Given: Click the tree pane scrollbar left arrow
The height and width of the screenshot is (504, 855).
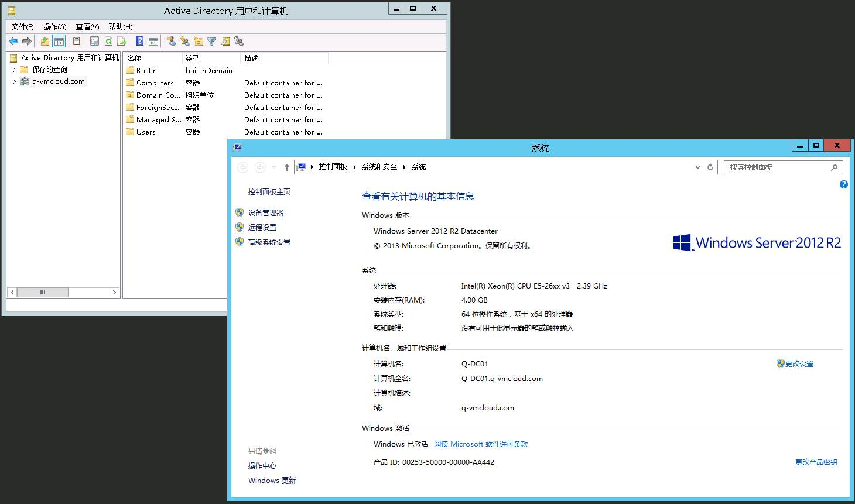Looking at the screenshot, I should click(x=12, y=292).
